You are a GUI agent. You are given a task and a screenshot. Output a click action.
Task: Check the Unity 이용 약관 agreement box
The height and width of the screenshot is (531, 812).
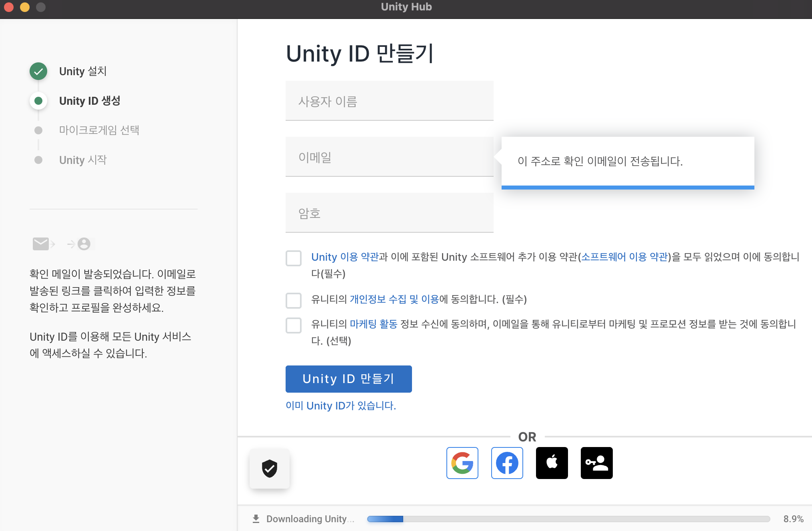[294, 258]
